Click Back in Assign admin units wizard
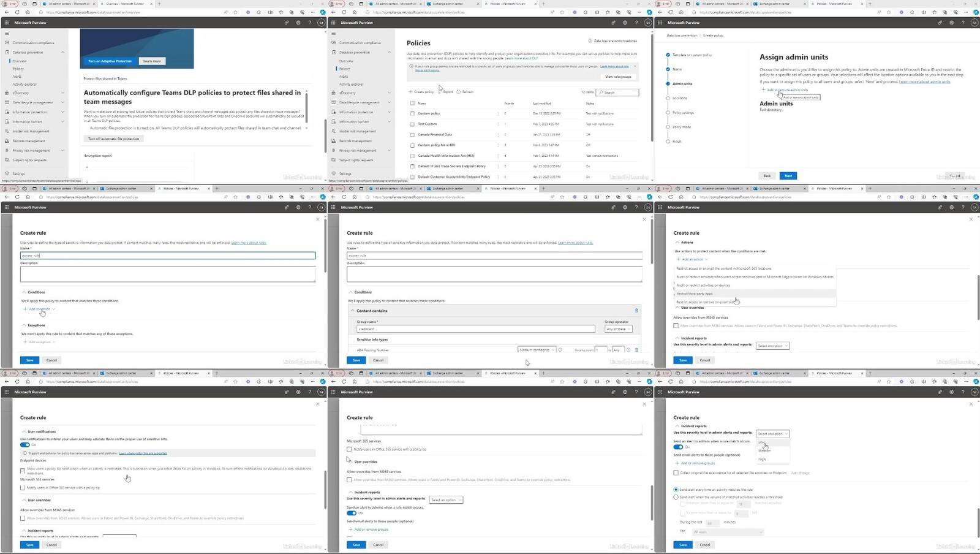Screen dimensions: 980x554 [x=767, y=176]
